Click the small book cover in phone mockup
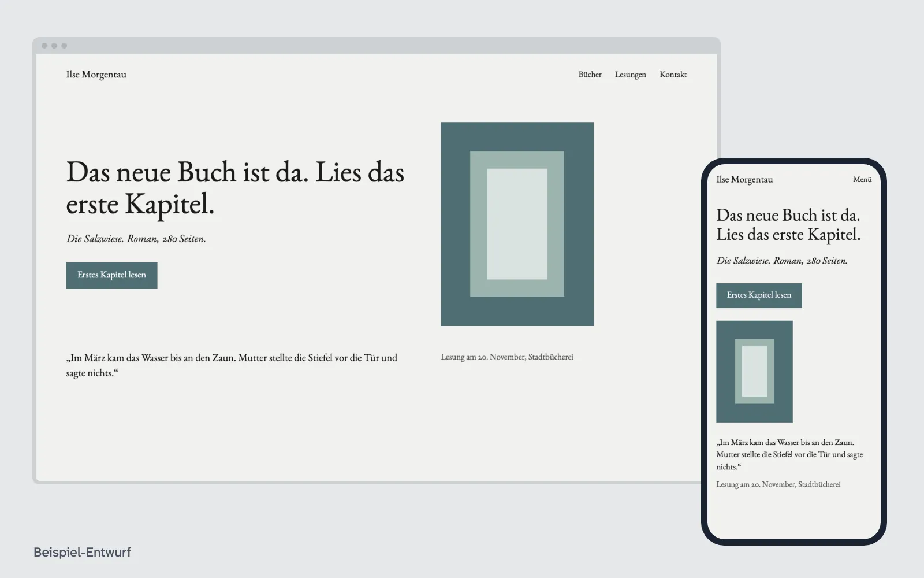 point(754,372)
